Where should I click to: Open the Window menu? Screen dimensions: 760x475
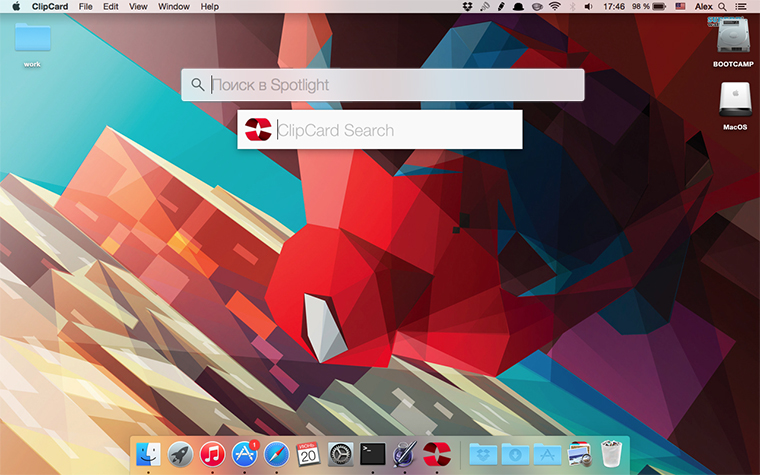174,6
